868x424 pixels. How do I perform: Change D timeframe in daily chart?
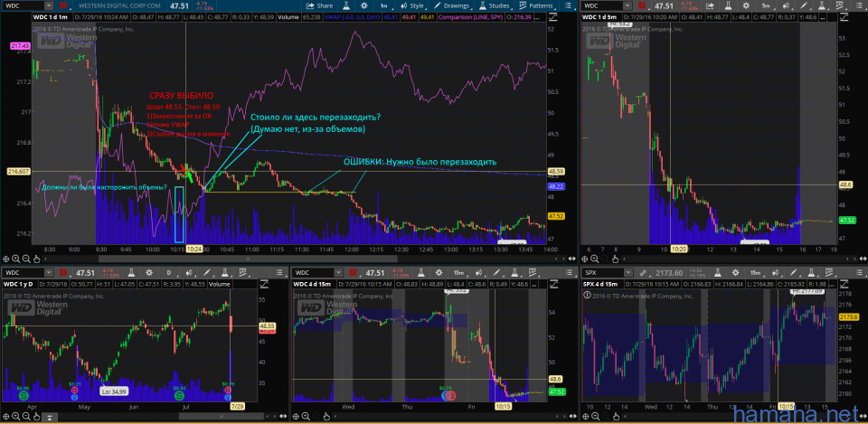(169, 272)
